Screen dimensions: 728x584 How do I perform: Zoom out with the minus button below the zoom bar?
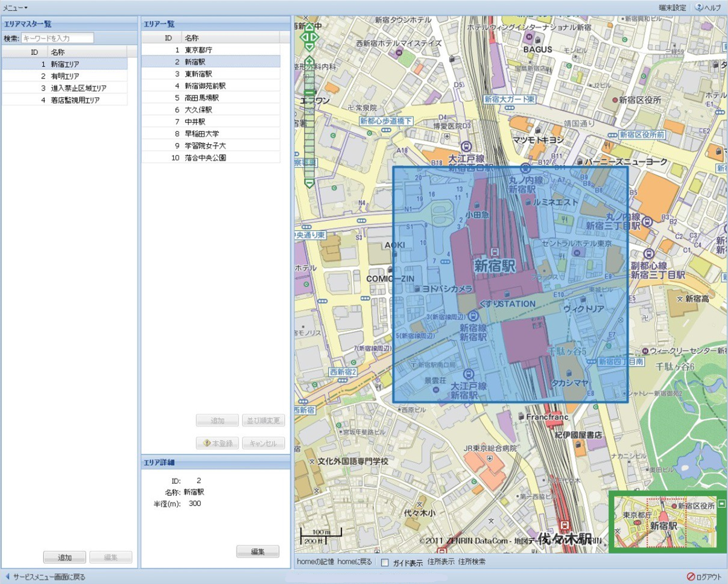[x=309, y=184]
